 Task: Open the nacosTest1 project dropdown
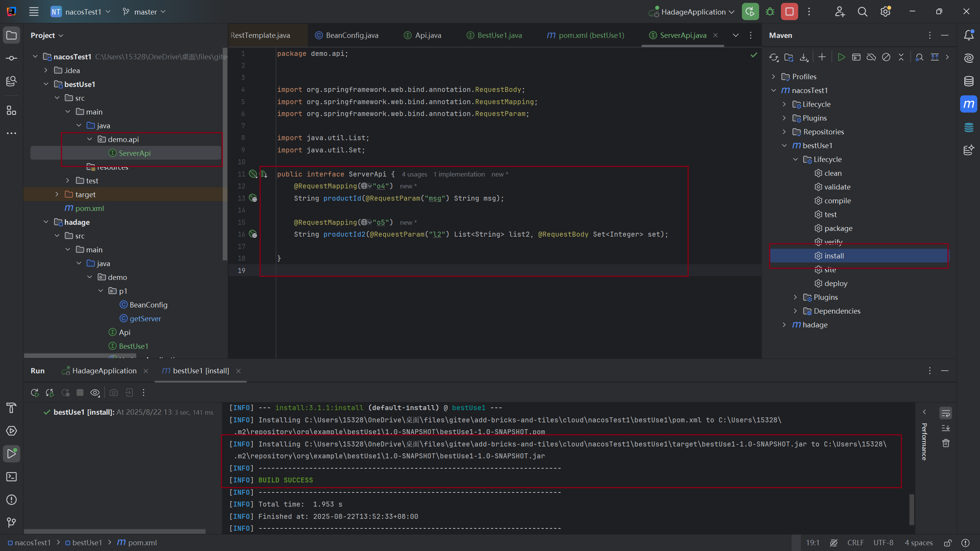coord(81,11)
